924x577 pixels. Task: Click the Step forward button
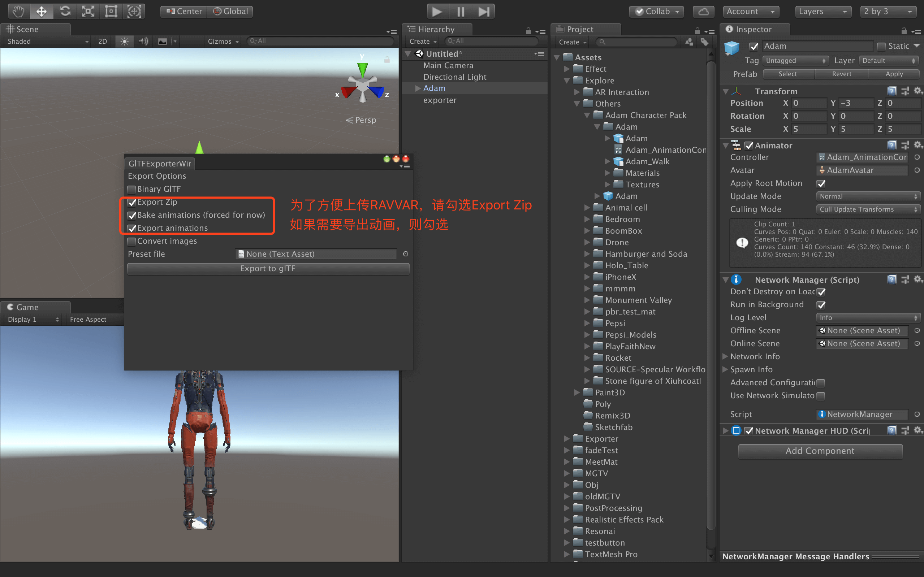[x=483, y=12]
